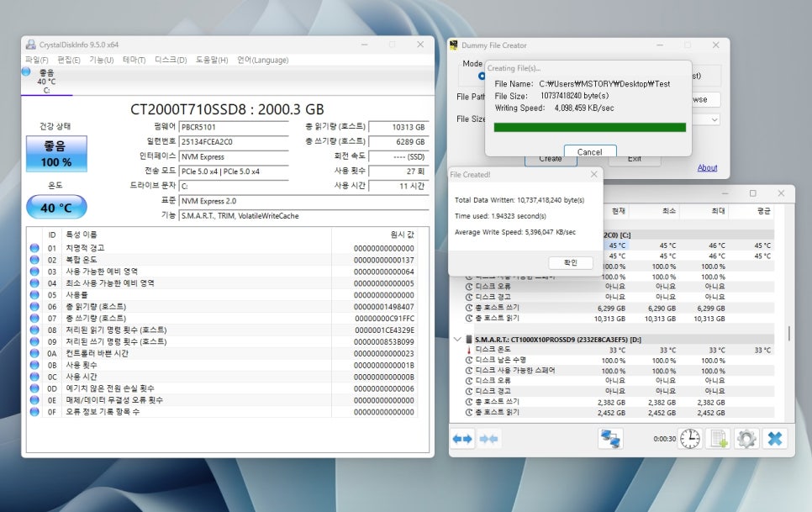Viewport: 812px width, 512px height.
Task: Cancel the file creation in progress dialog
Action: pos(590,150)
